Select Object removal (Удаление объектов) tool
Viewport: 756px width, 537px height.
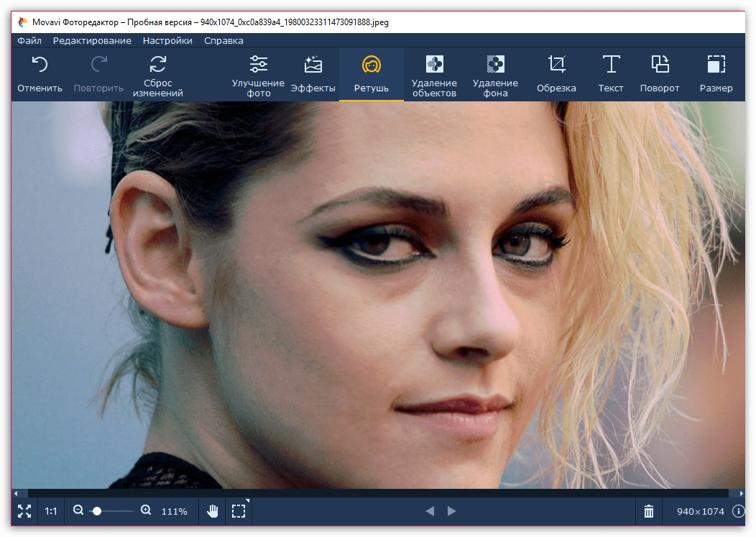click(x=434, y=75)
